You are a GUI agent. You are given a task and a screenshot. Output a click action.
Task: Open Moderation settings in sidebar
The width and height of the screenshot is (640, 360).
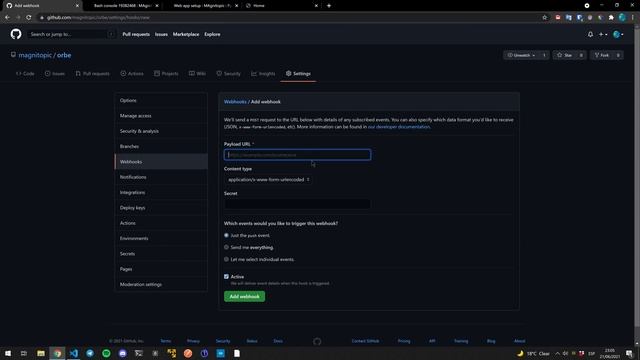pos(161,284)
